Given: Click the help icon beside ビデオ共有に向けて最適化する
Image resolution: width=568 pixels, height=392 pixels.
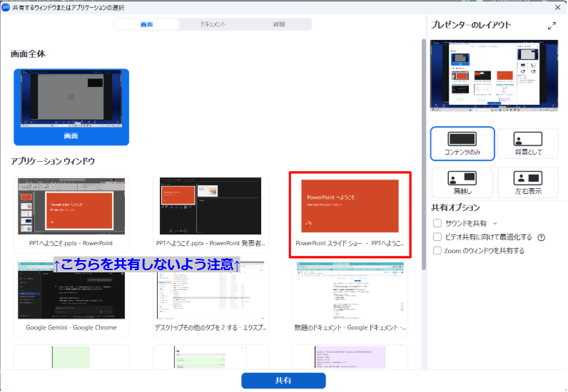Looking at the screenshot, I should pyautogui.click(x=541, y=237).
